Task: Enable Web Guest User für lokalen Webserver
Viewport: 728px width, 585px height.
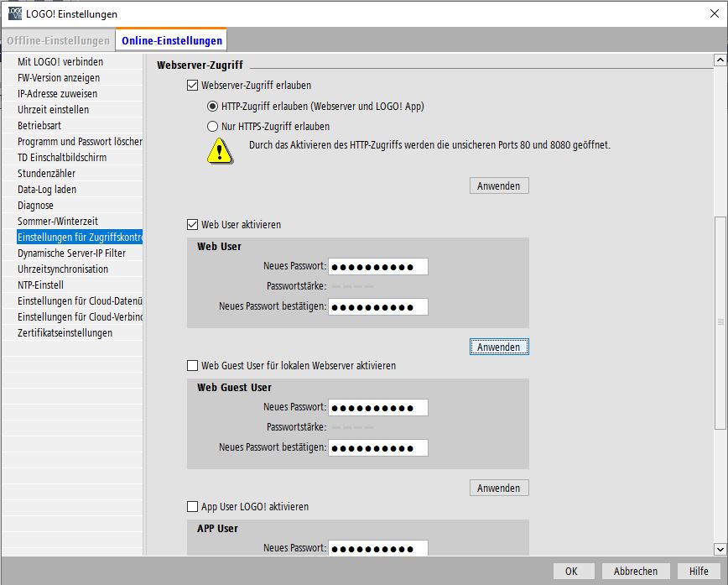Action: (x=193, y=366)
